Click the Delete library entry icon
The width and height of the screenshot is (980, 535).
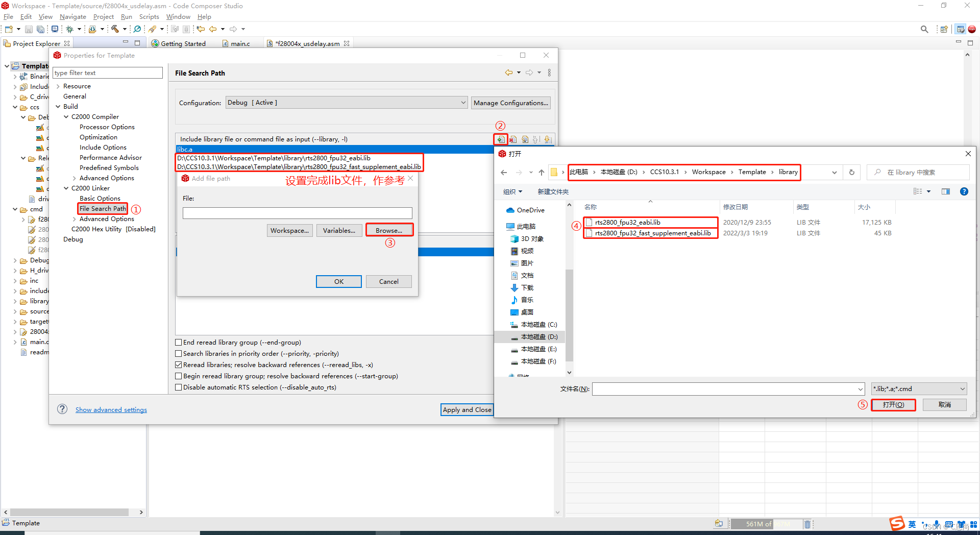pyautogui.click(x=513, y=139)
